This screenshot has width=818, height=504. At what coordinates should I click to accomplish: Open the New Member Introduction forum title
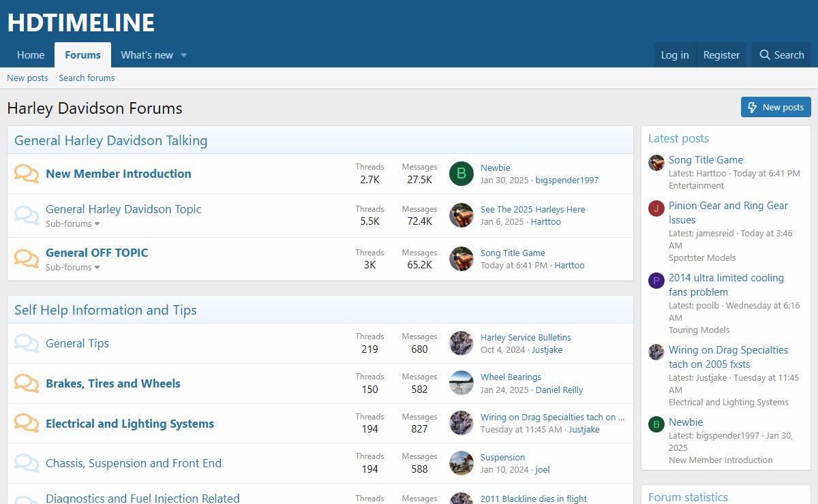(119, 174)
